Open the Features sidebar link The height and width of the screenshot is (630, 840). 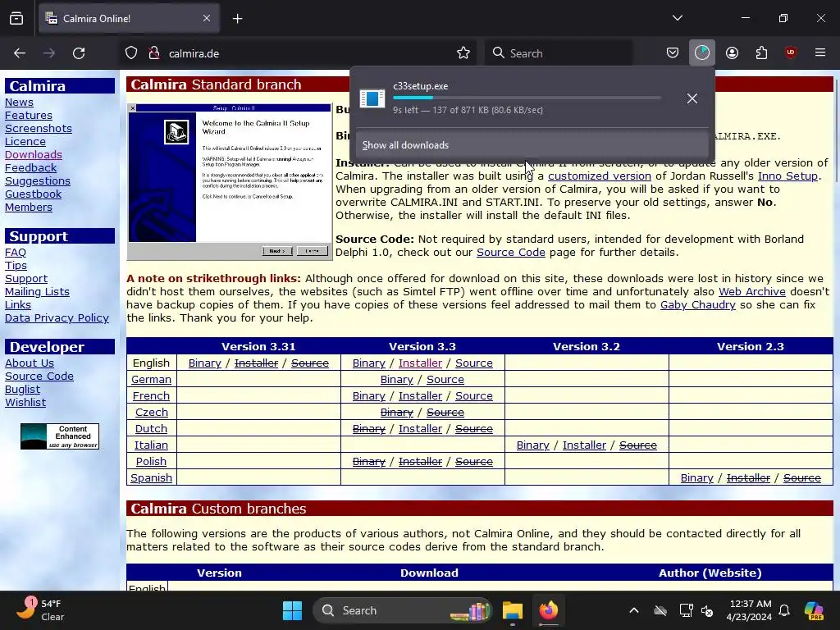tap(29, 115)
